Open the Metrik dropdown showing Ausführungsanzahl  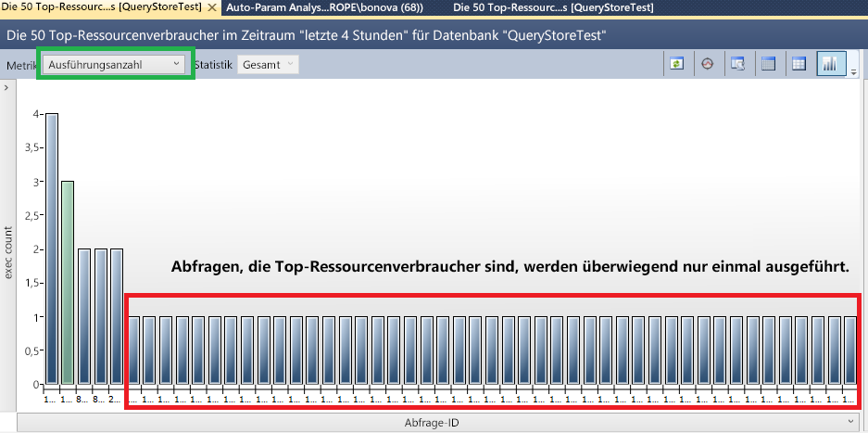click(x=114, y=64)
